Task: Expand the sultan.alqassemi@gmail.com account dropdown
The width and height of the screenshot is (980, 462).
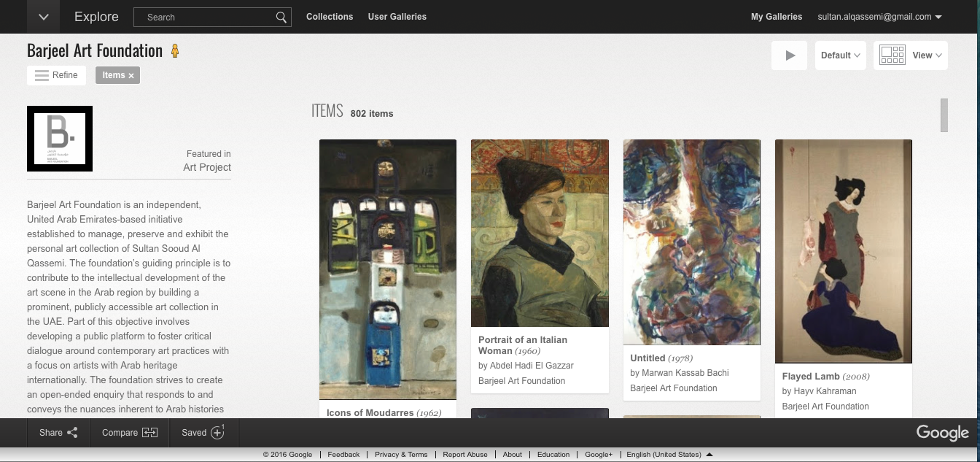Action: click(x=880, y=17)
